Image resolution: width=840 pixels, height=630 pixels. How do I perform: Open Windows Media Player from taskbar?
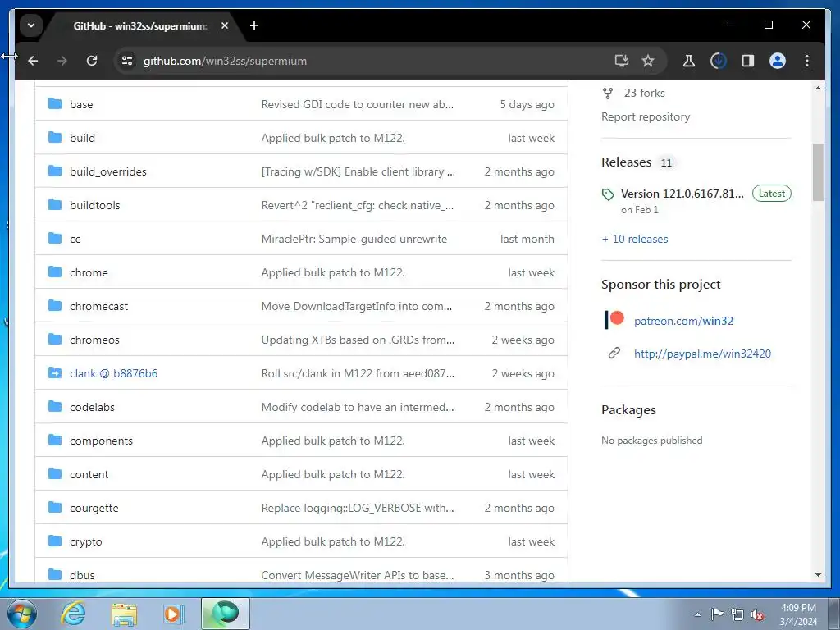tap(172, 614)
